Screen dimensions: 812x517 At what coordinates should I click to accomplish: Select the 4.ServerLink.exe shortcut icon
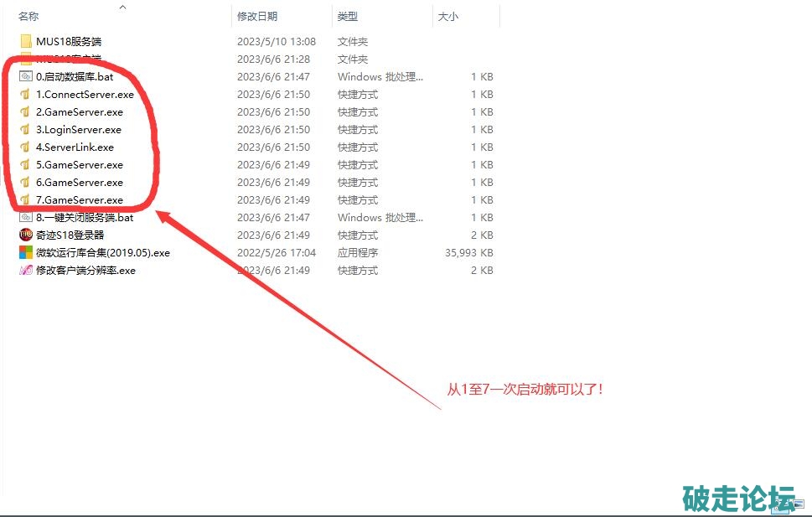coord(25,147)
